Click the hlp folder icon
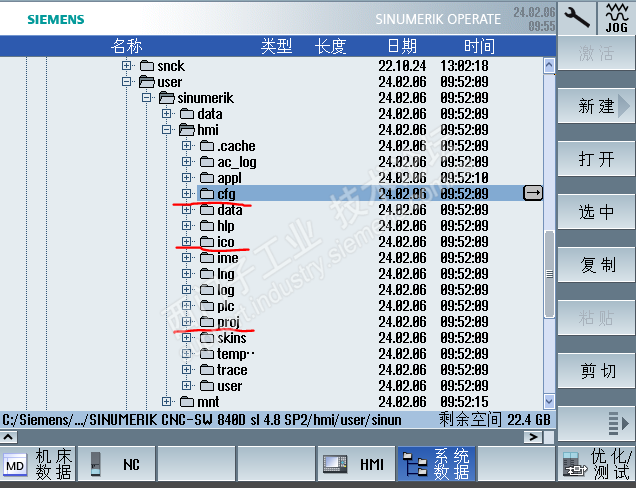636x488 pixels. click(x=207, y=226)
